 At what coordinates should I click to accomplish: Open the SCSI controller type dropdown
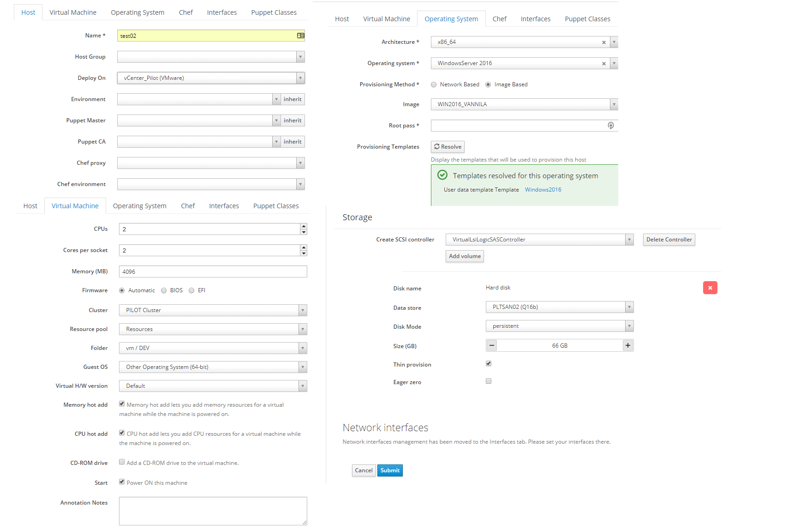click(540, 240)
